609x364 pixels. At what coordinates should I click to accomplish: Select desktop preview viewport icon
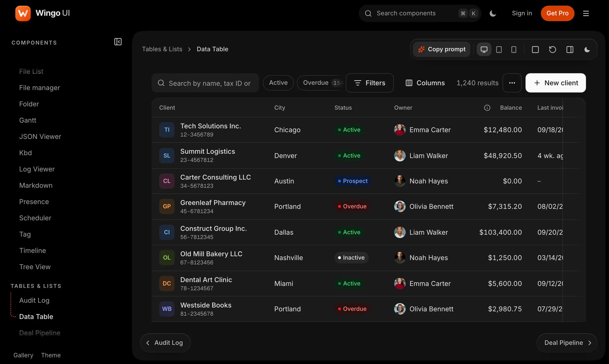[x=484, y=50]
